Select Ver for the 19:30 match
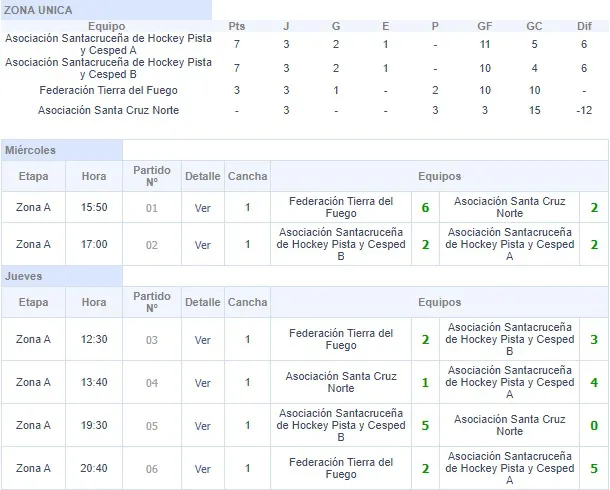Image resolution: width=610 pixels, height=490 pixels. 202,425
